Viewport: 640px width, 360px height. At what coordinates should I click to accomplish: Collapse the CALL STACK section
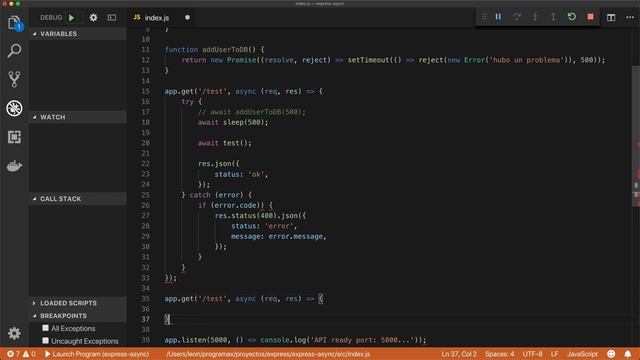[x=78, y=199]
